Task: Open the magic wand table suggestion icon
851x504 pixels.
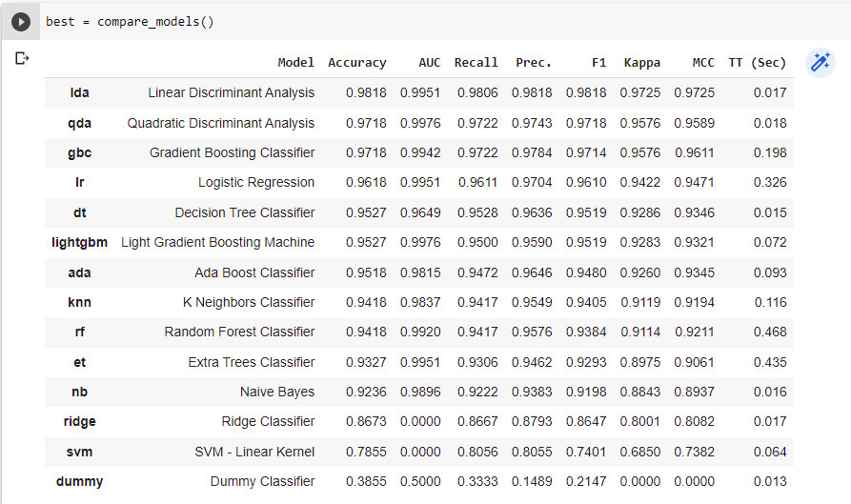Action: coord(819,63)
